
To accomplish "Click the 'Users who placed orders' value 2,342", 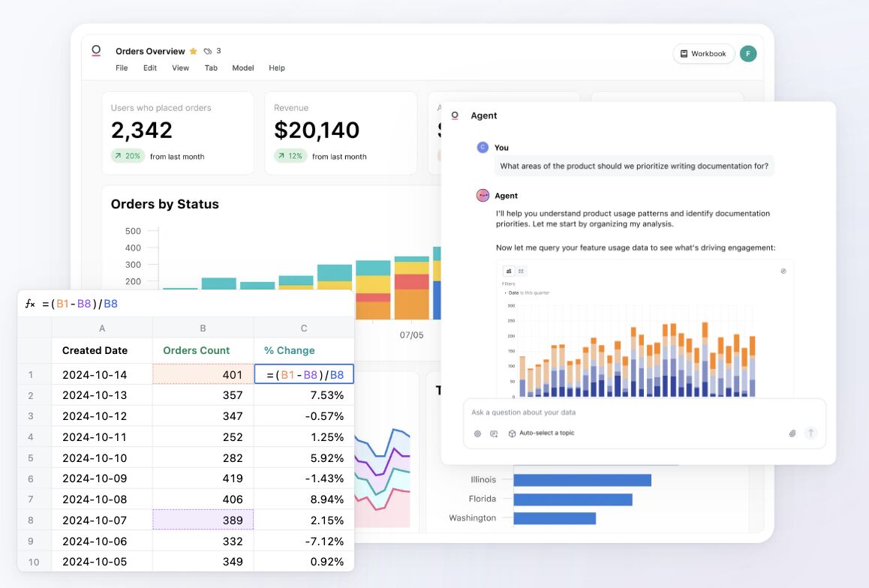I will (142, 130).
